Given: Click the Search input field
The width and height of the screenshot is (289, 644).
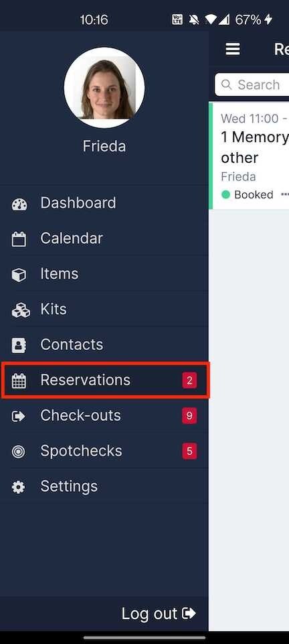Looking at the screenshot, I should [252, 84].
